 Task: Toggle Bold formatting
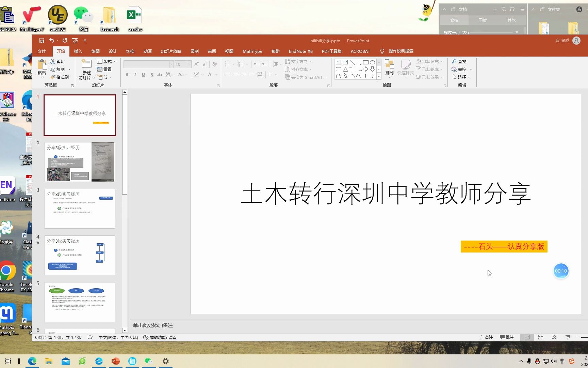(127, 75)
